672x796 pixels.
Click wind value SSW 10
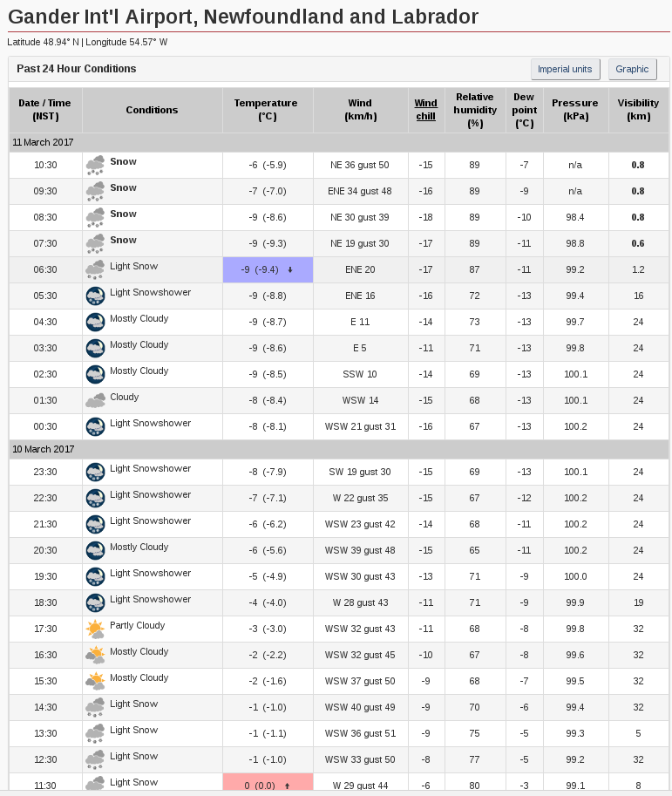pyautogui.click(x=360, y=374)
